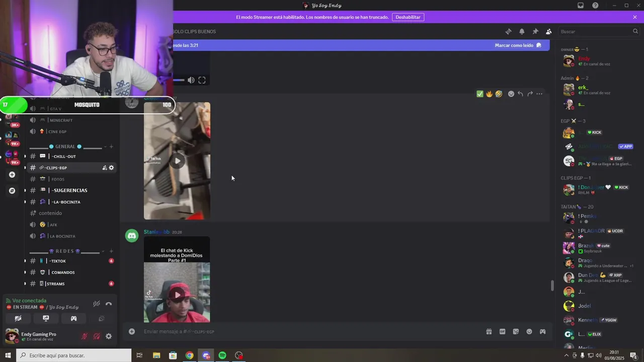This screenshot has width=644, height=362.
Task: Toggle the member list icon
Action: [x=549, y=31]
